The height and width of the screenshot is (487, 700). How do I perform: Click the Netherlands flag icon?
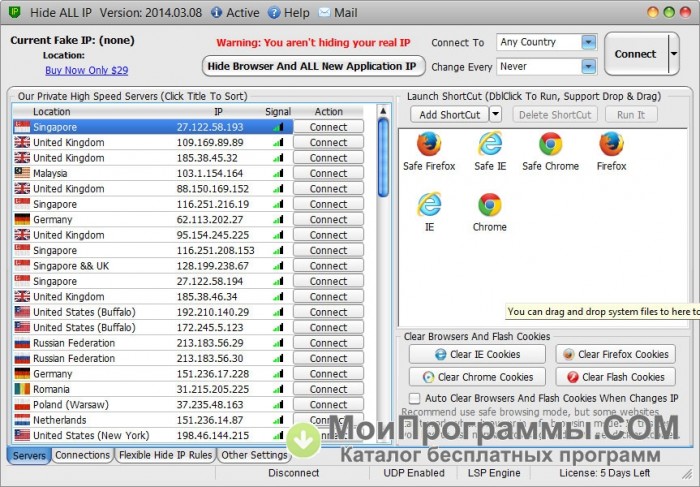(22, 420)
